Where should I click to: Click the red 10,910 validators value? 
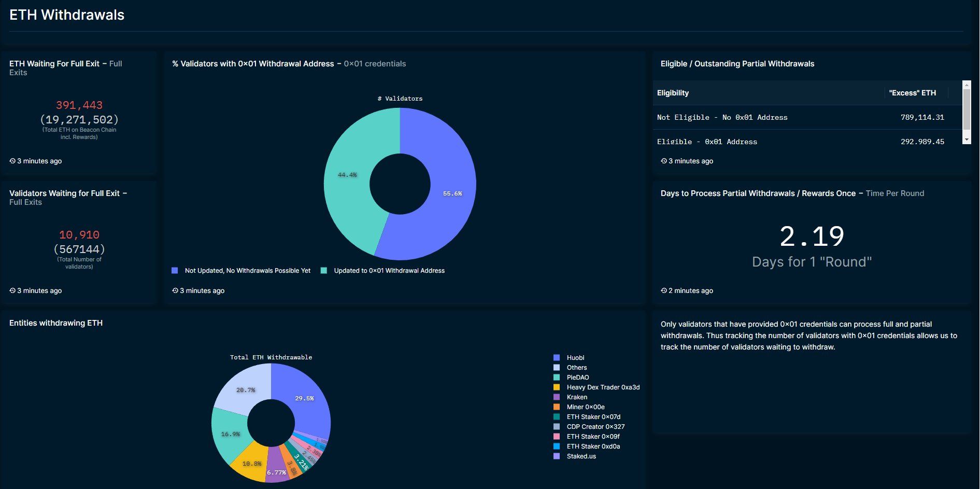pyautogui.click(x=79, y=235)
